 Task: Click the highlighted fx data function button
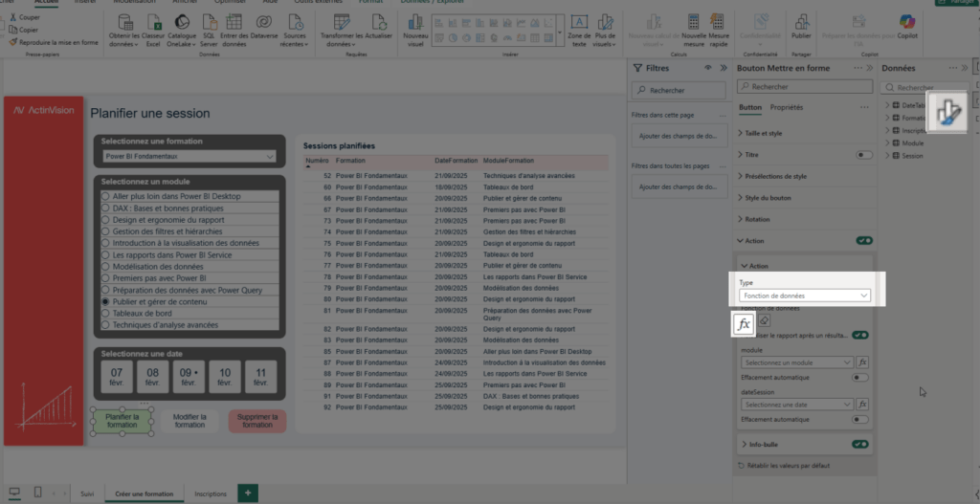(x=744, y=324)
